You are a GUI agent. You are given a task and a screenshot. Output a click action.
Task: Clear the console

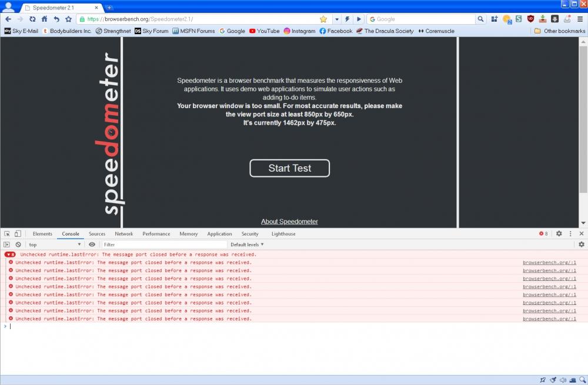click(18, 245)
